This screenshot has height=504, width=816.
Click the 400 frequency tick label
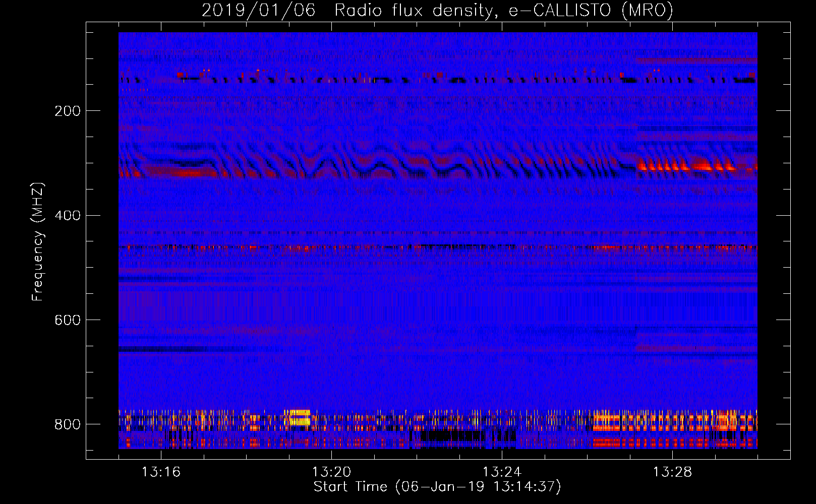[x=68, y=216]
